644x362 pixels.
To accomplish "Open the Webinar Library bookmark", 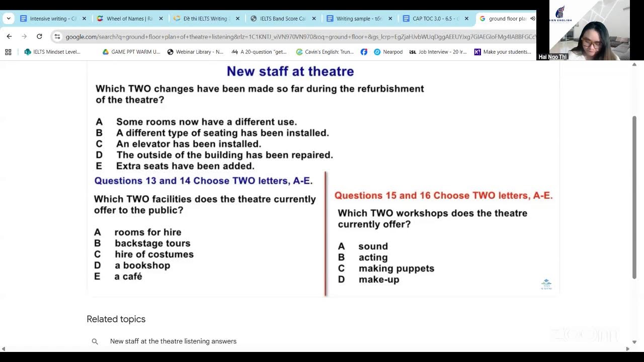I will coord(195,52).
